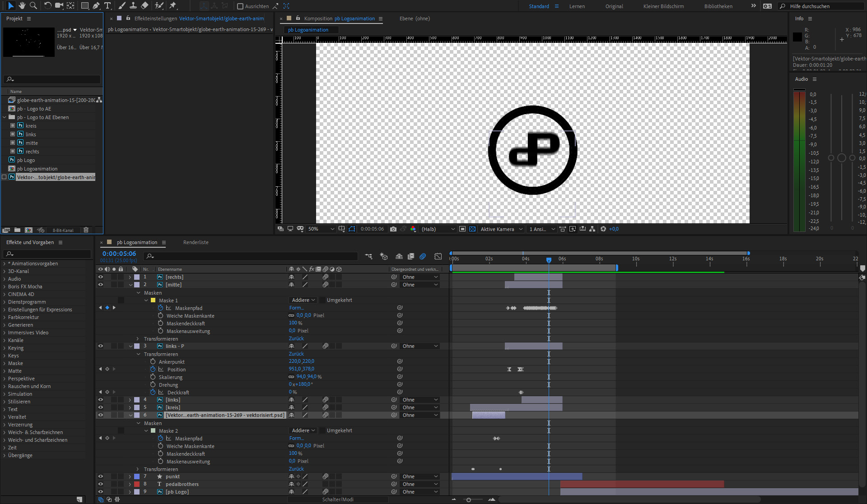This screenshot has height=504, width=867.
Task: Hide the [rechts] layer eye
Action: click(x=101, y=277)
